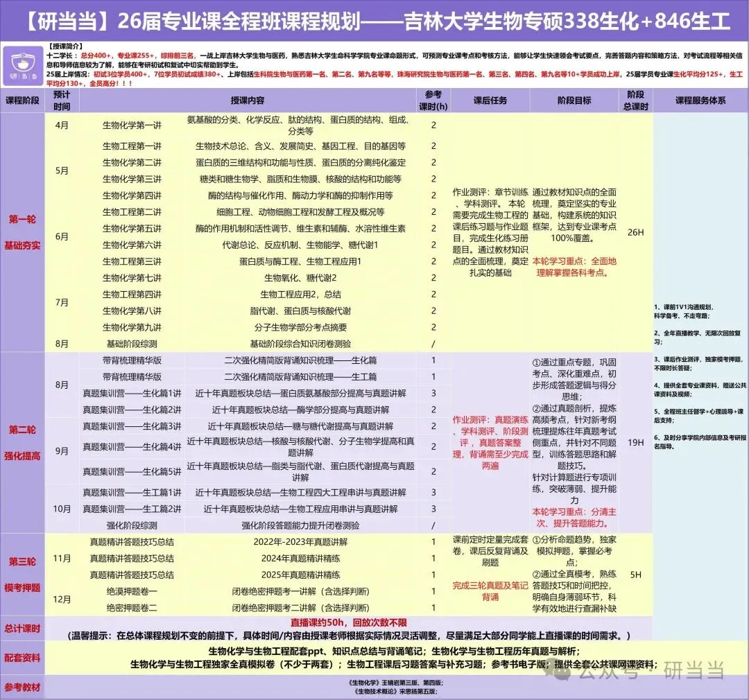Click the 真题集训营——生化篇1讲 cell

click(x=132, y=394)
